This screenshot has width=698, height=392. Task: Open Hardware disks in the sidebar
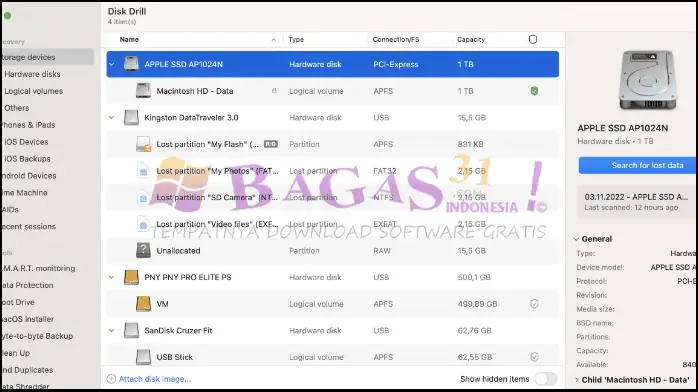click(x=32, y=74)
